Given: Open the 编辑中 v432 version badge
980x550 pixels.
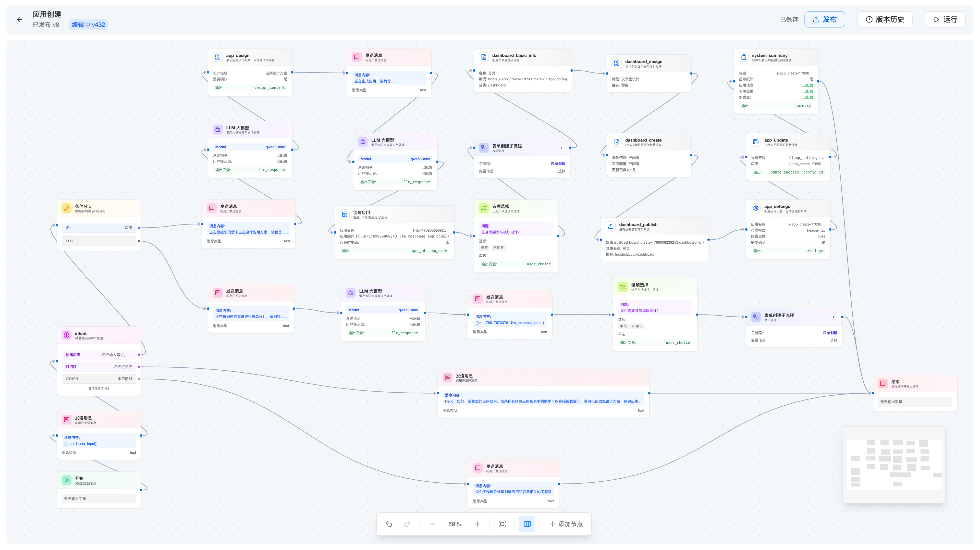Looking at the screenshot, I should [x=88, y=25].
